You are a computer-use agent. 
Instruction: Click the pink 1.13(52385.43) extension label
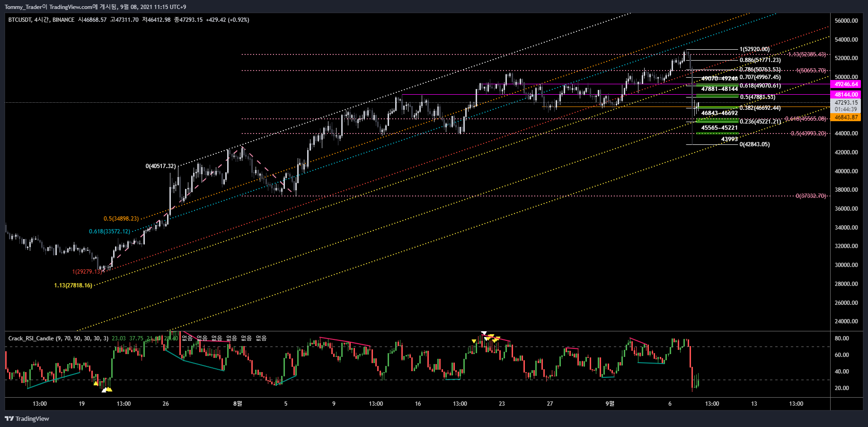[x=807, y=54]
